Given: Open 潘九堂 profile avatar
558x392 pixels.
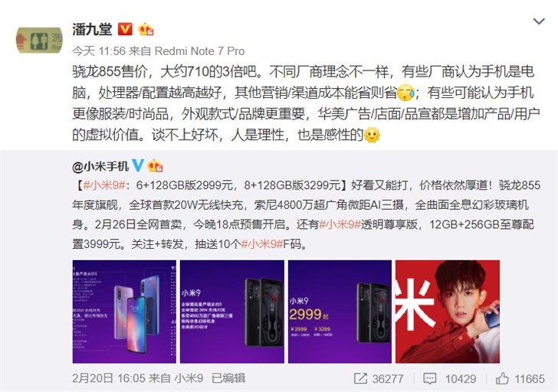Looking at the screenshot, I should tap(39, 40).
